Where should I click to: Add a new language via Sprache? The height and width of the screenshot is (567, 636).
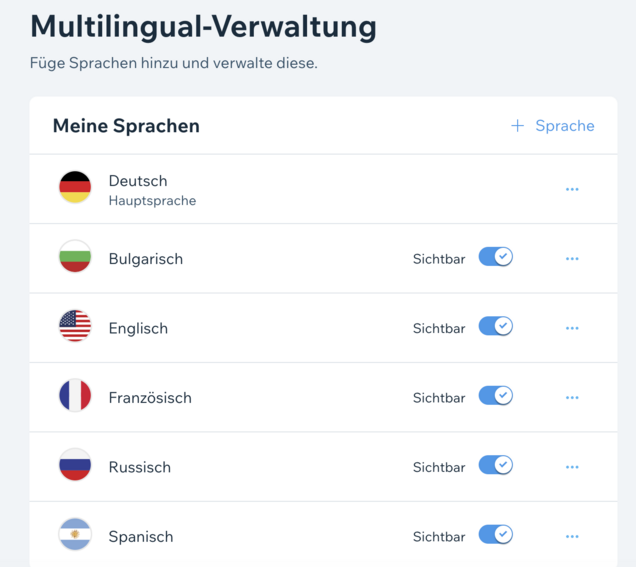[x=552, y=126]
